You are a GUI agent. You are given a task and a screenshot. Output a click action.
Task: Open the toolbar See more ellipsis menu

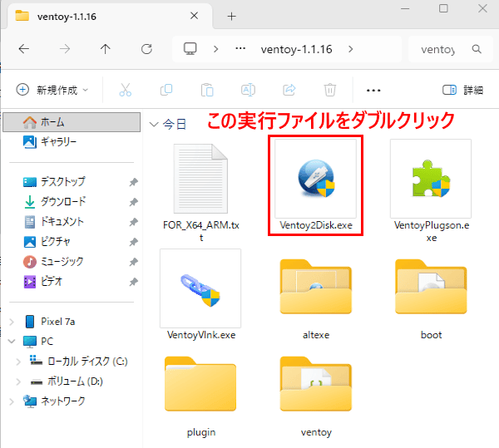point(373,91)
